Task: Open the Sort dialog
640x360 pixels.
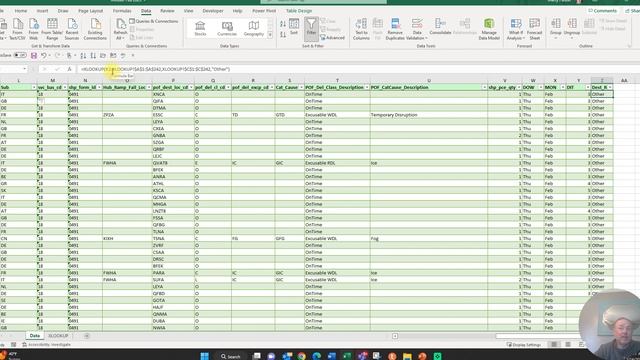Action: point(294,27)
